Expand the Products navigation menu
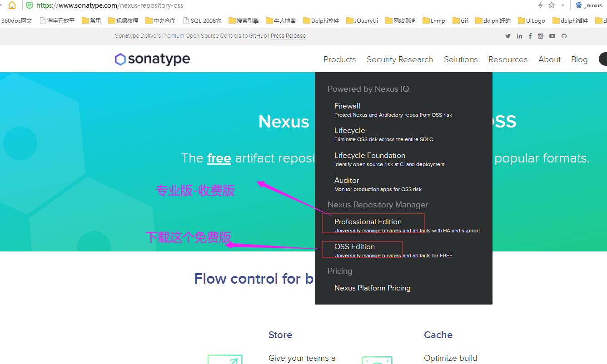Viewport: 607px width, 364px height. (x=339, y=59)
